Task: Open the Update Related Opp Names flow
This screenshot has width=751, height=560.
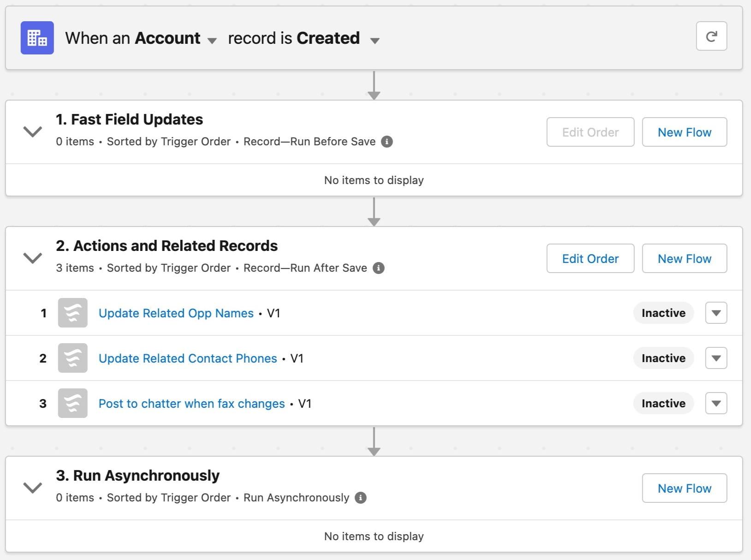Action: 176,313
